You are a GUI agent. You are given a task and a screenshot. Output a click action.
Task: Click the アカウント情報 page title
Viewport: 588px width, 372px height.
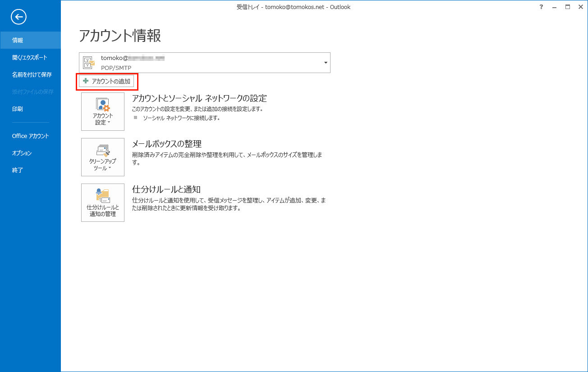[x=120, y=36]
